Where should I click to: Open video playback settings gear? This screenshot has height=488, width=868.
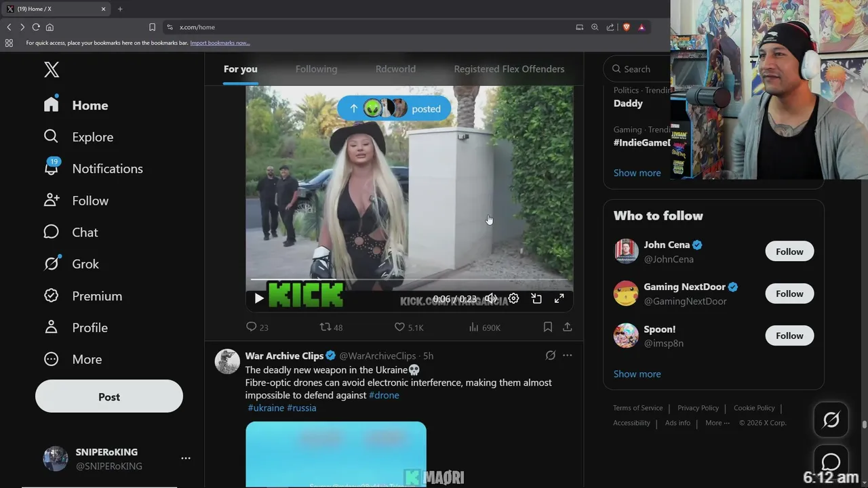pyautogui.click(x=513, y=298)
